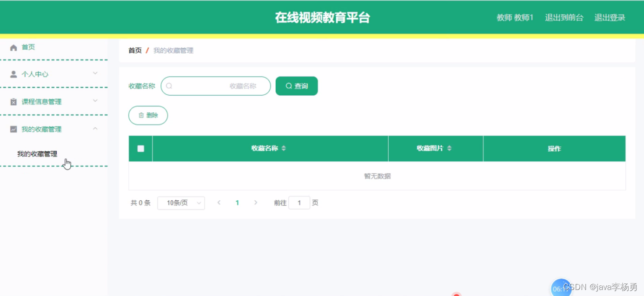Click the home icon beside 首页
644x296 pixels.
point(13,47)
